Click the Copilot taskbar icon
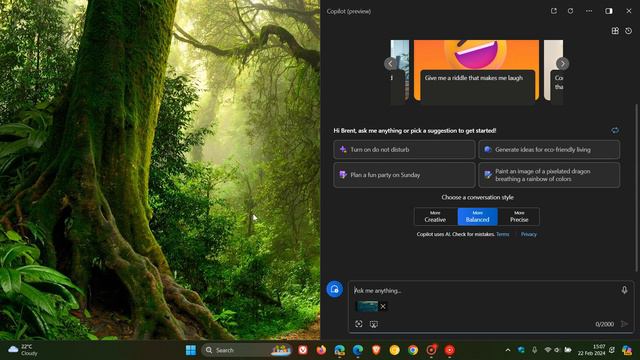640x360 pixels. [x=627, y=350]
